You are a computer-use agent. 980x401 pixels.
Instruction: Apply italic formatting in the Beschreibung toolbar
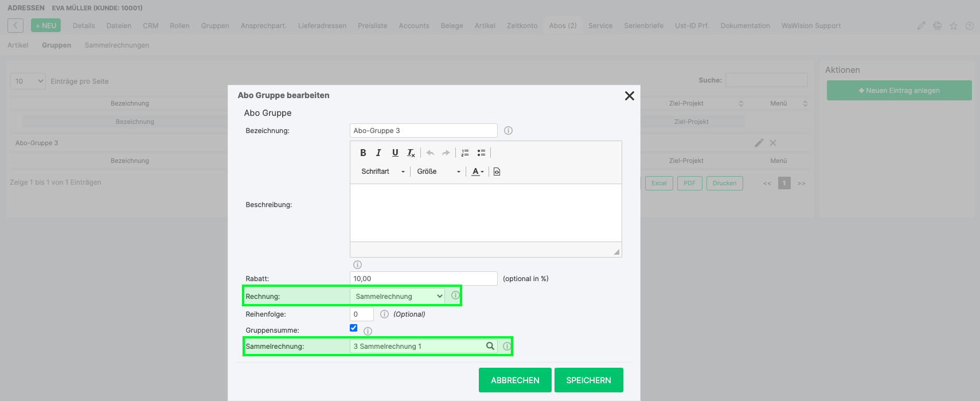(378, 153)
